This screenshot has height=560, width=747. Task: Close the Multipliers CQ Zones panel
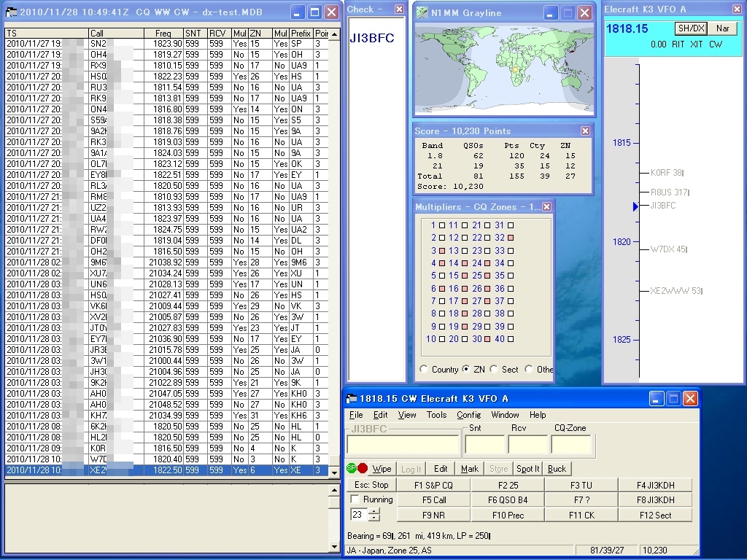(546, 207)
